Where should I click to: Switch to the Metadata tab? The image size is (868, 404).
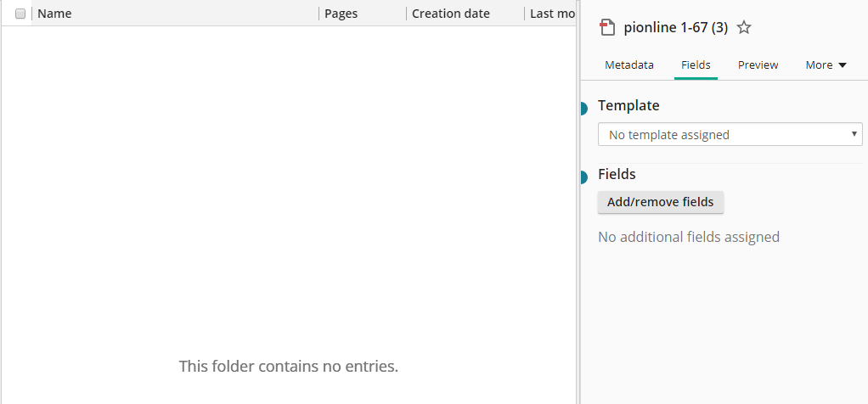point(629,65)
